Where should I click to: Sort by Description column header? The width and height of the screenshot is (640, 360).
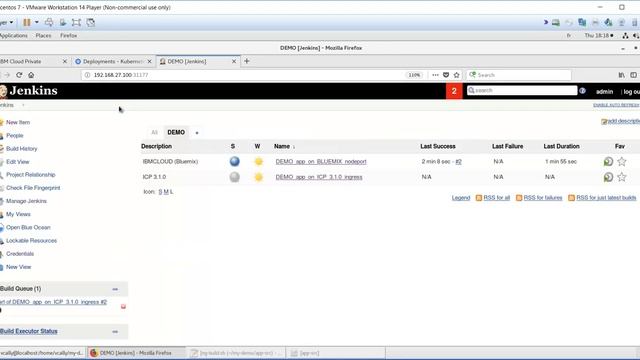(156, 146)
